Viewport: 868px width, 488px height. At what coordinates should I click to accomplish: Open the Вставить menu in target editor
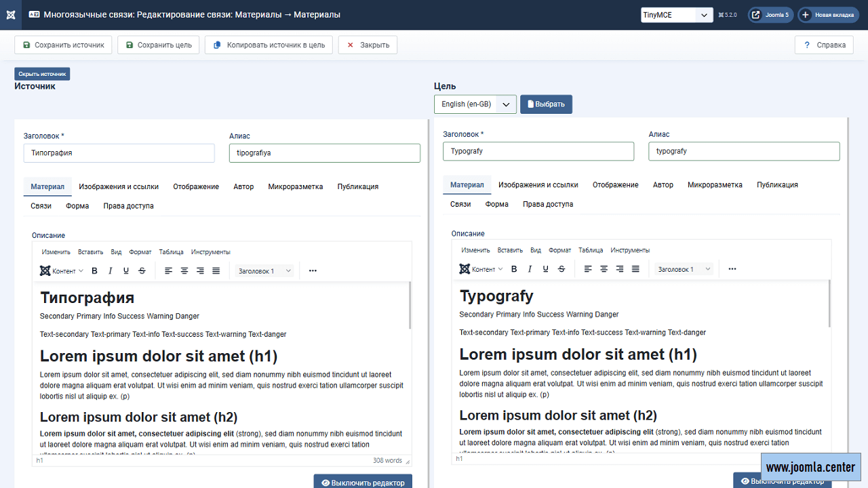[510, 250]
